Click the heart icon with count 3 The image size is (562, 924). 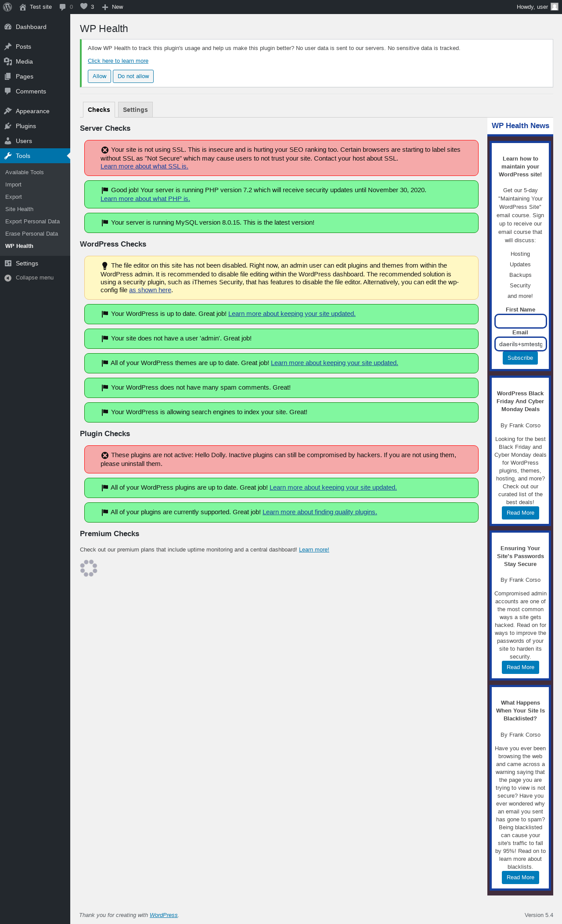click(x=84, y=7)
